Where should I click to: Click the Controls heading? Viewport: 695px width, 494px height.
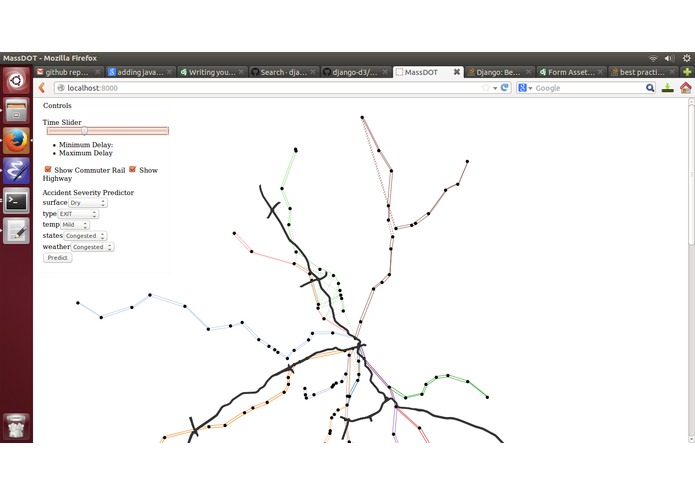coord(57,105)
